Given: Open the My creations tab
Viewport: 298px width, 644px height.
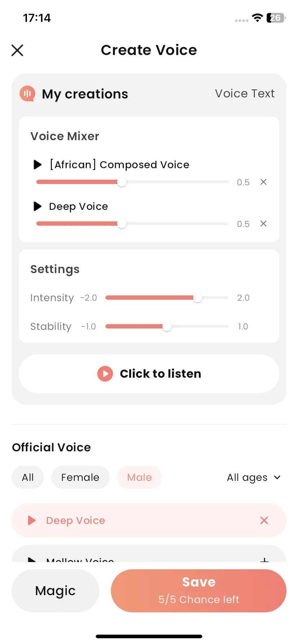Looking at the screenshot, I should click(x=85, y=94).
